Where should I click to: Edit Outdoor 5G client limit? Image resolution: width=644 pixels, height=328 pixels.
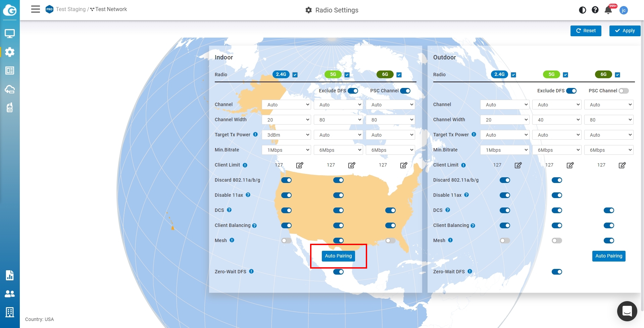tap(570, 165)
